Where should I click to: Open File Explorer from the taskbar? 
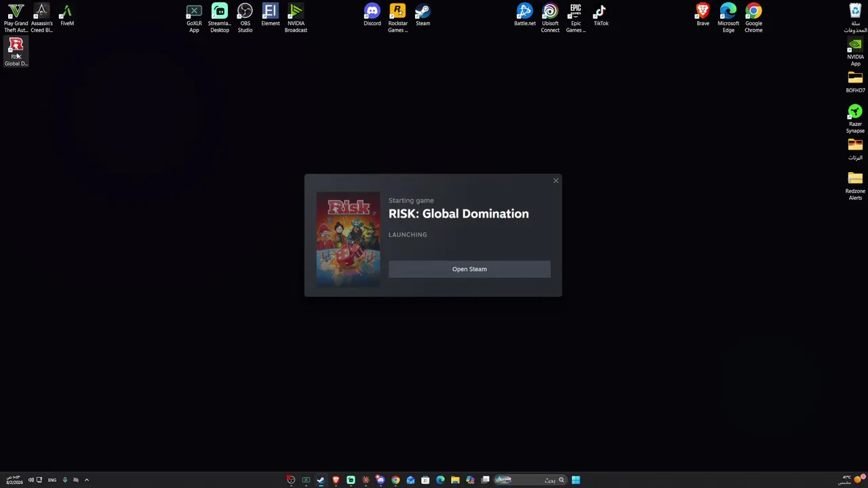[x=456, y=480]
